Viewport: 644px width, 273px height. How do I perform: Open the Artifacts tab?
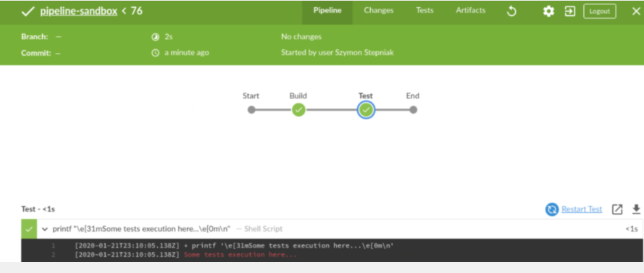click(x=471, y=11)
